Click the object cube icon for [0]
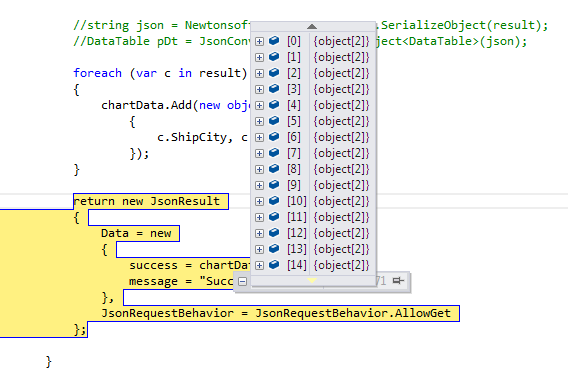The width and height of the screenshot is (568, 385). 274,41
